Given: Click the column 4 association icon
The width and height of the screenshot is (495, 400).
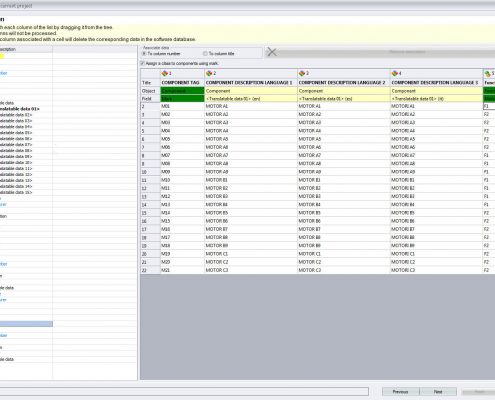Looking at the screenshot, I should pyautogui.click(x=395, y=73).
